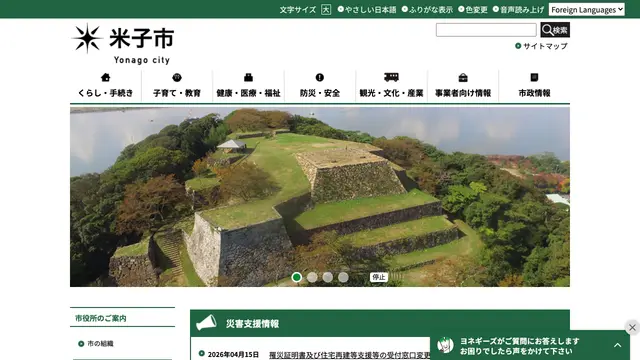Click the 検索 search button
Image resolution: width=640 pixels, height=360 pixels.
coord(555,30)
